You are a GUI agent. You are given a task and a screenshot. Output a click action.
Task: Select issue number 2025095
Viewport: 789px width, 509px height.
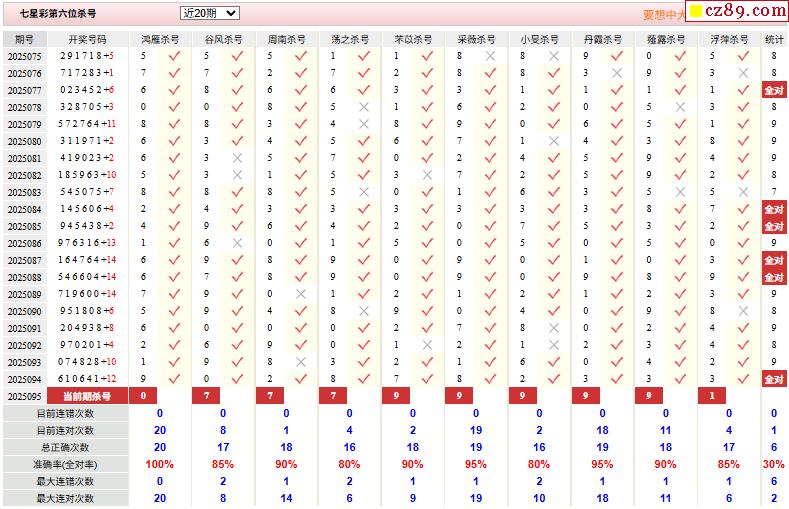click(x=25, y=396)
